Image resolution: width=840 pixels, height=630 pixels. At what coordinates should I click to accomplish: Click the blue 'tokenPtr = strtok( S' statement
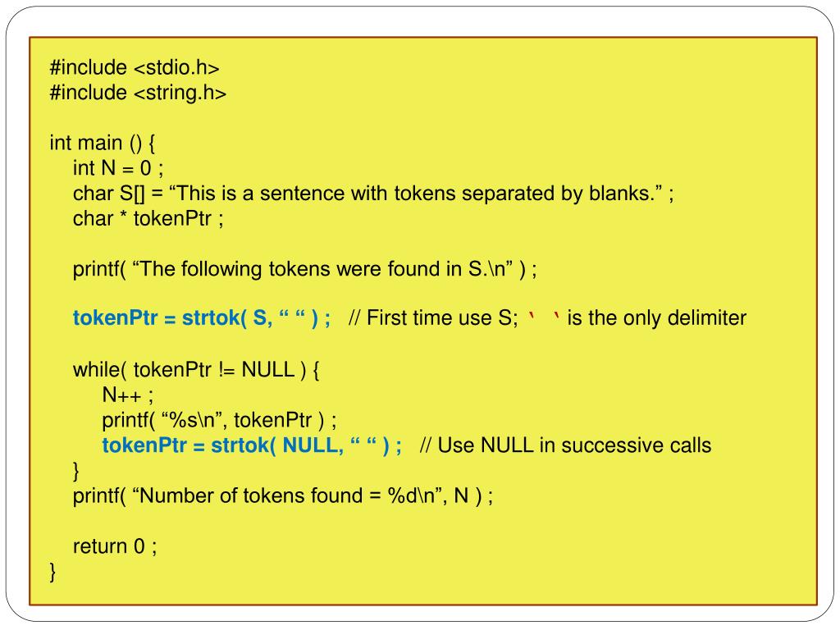[202, 318]
